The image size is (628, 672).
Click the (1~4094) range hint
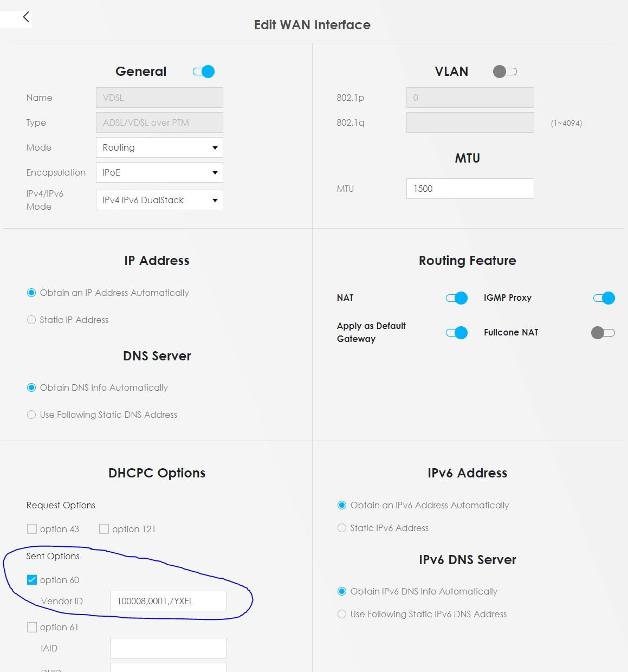point(566,123)
